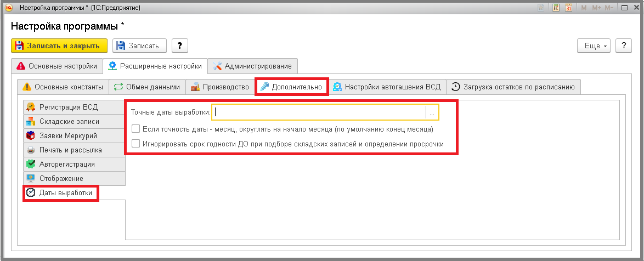Click the Записать и закрыть button
Image resolution: width=644 pixels, height=261 pixels.
tap(59, 46)
